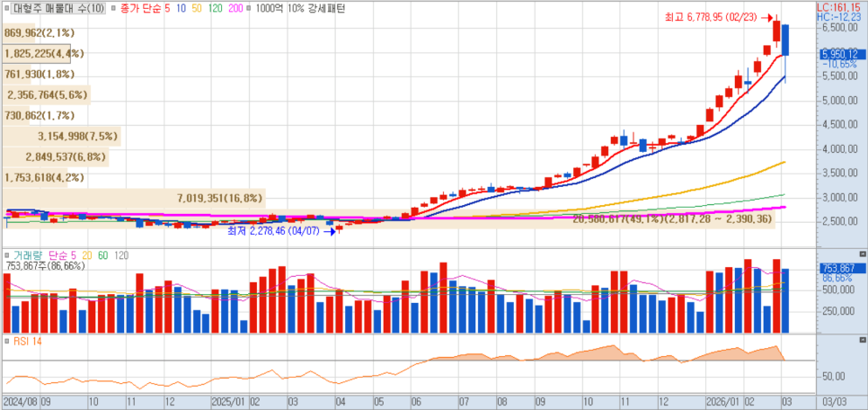Select the magenta 200-period price MA label

235,9
